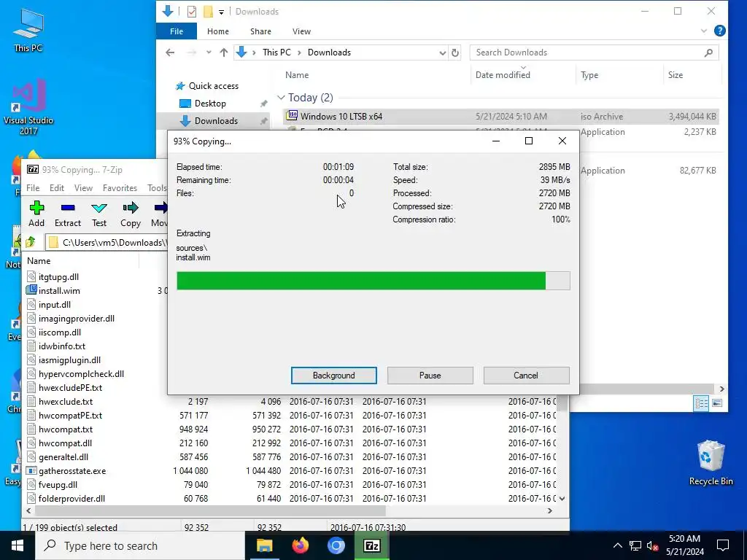Open the Windows Start menu
The image size is (747, 560).
click(18, 545)
